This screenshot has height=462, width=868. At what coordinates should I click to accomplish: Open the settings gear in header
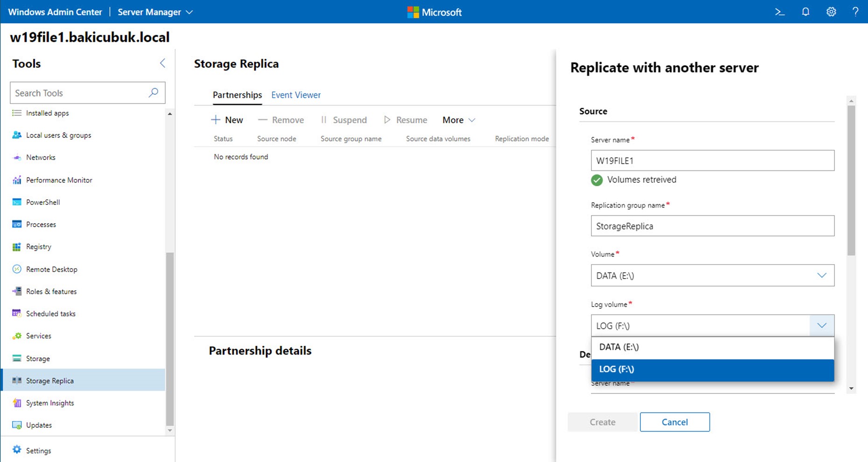click(831, 12)
